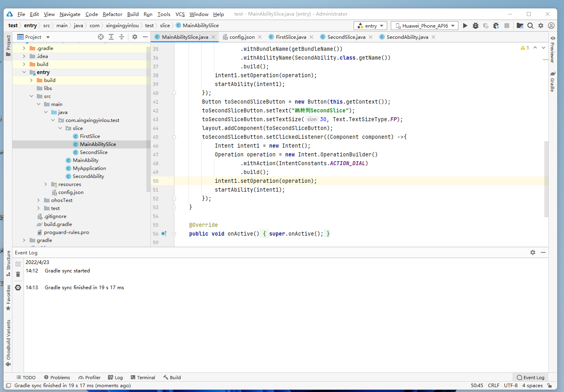The image size is (564, 392).
Task: Select proguard-rules.pro file in tree
Action: click(x=66, y=232)
